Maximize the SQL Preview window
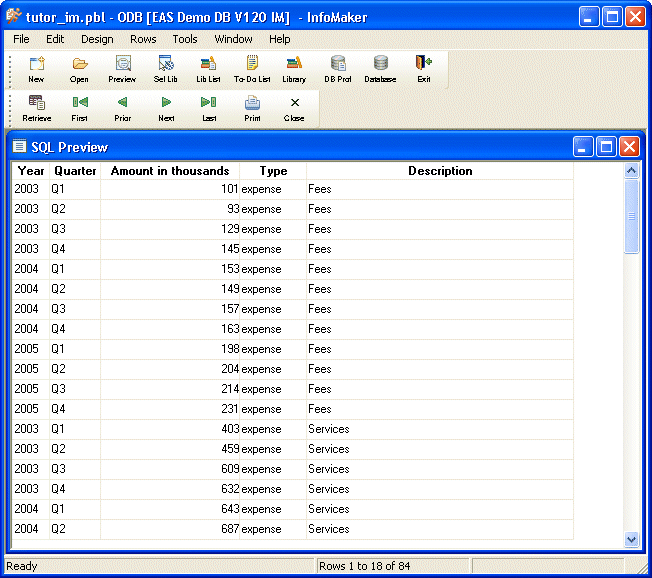Viewport: 652px width, 578px height. (x=606, y=147)
